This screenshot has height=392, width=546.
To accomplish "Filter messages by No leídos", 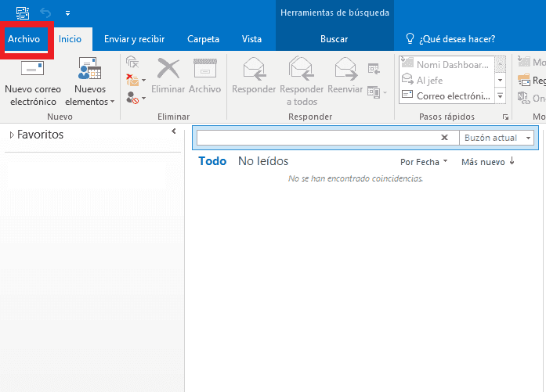I will [x=263, y=161].
